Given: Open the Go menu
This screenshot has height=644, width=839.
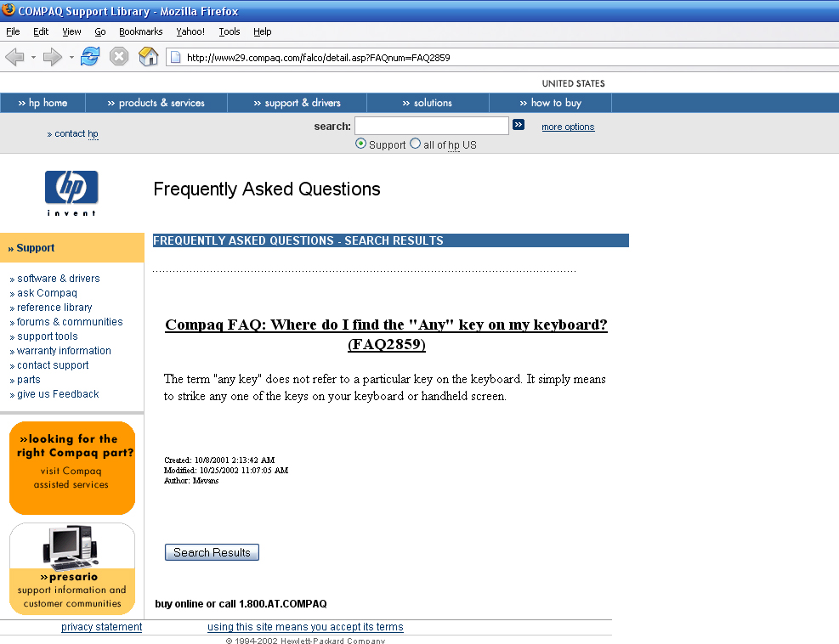Looking at the screenshot, I should pos(100,31).
